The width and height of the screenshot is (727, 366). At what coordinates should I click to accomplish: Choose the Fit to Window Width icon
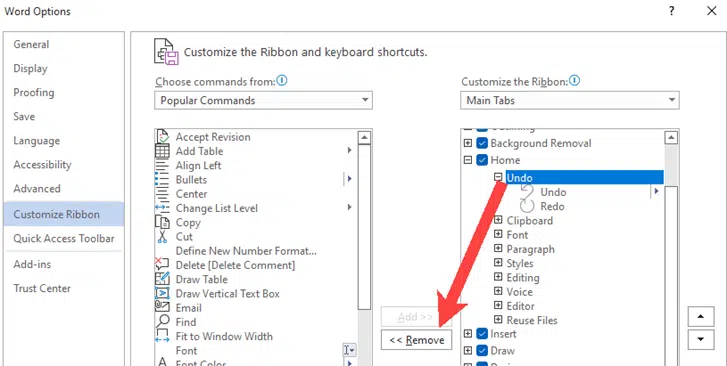point(162,336)
